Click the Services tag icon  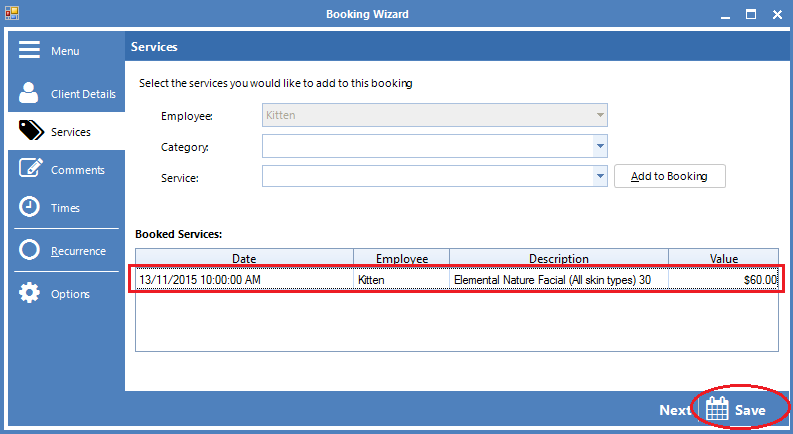pos(30,131)
